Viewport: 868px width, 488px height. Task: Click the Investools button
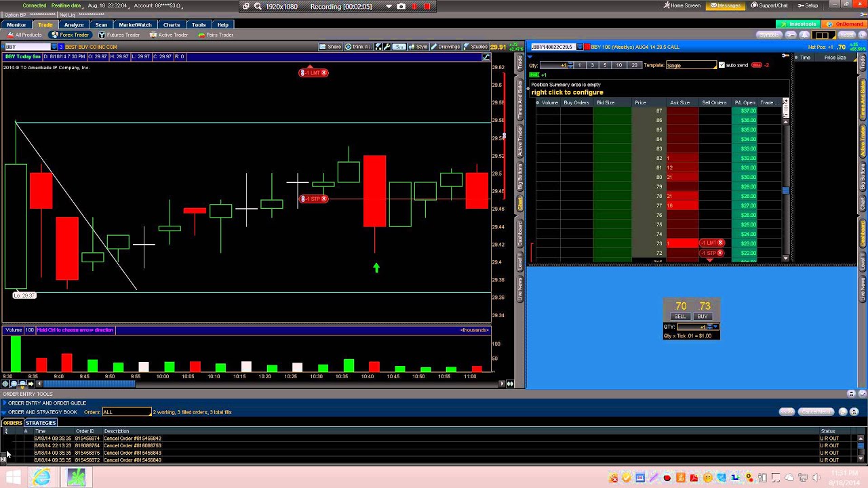pos(799,24)
